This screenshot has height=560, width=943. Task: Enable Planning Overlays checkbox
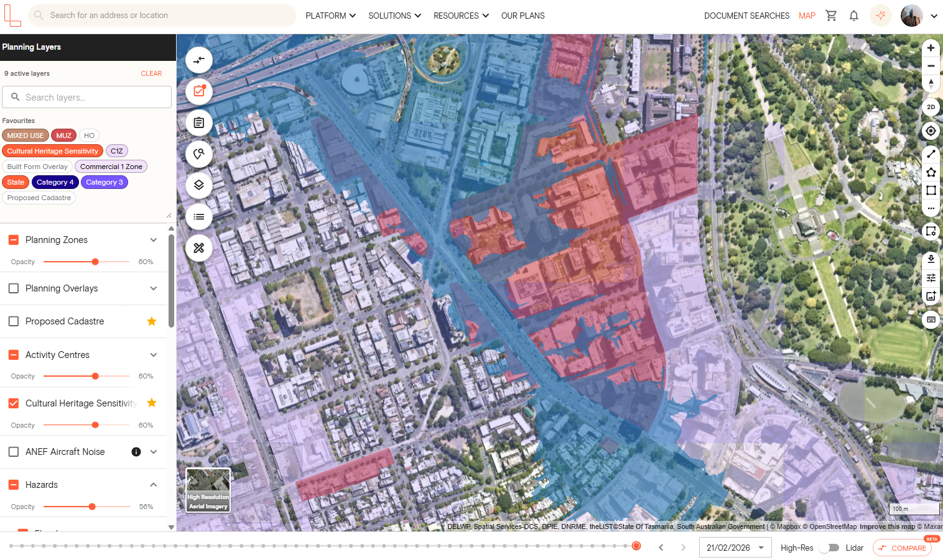[14, 288]
